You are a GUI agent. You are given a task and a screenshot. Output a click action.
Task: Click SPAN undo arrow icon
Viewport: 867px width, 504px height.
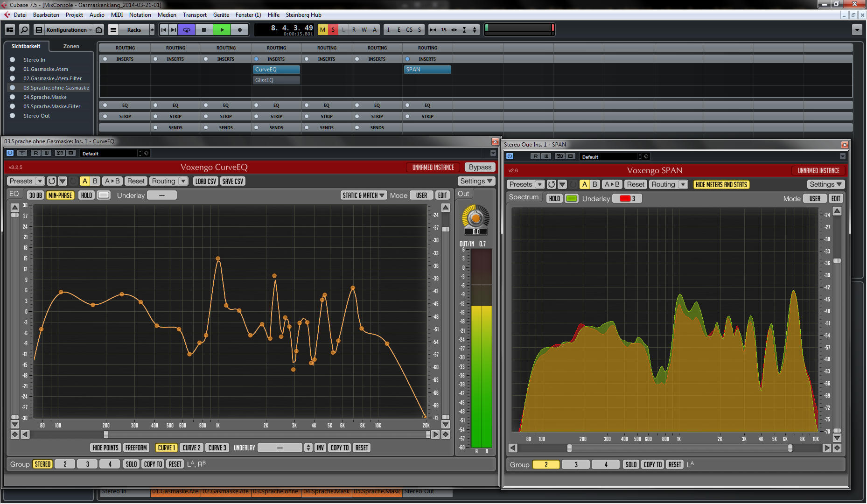[552, 184]
